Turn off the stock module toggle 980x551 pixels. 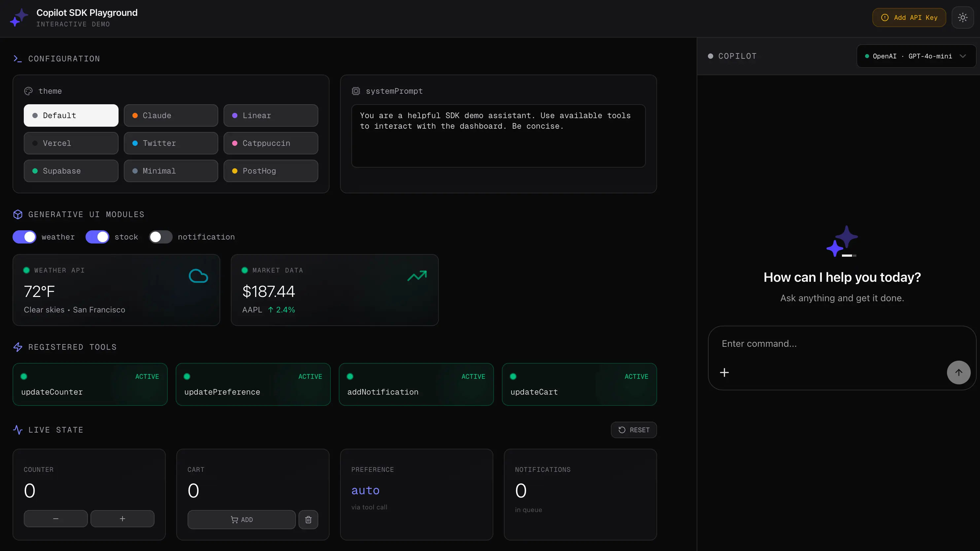point(97,237)
